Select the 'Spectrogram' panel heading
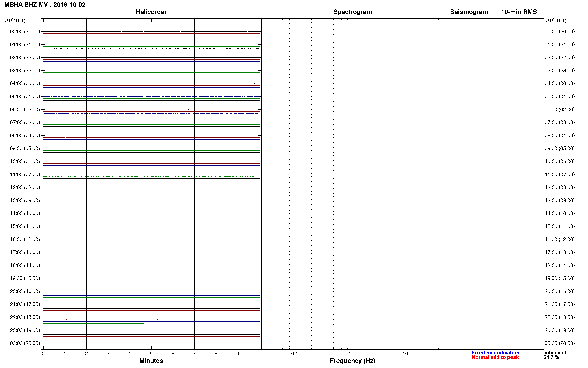 tap(352, 12)
